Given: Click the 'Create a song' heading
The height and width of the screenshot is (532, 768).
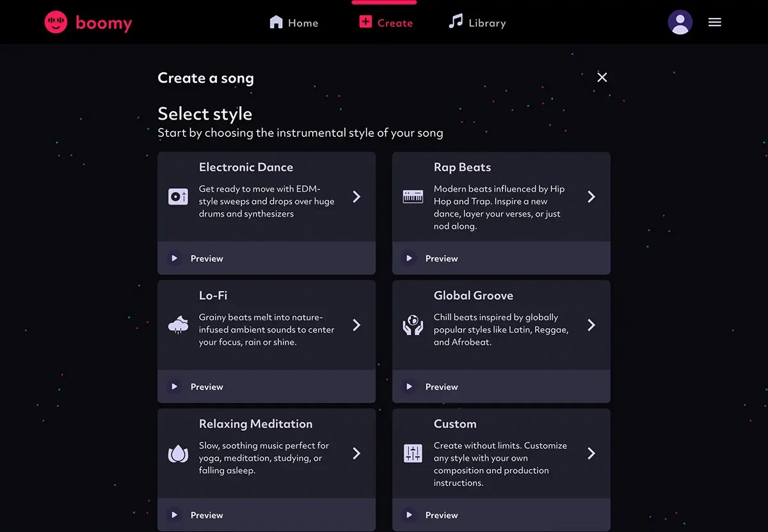Looking at the screenshot, I should pos(205,78).
